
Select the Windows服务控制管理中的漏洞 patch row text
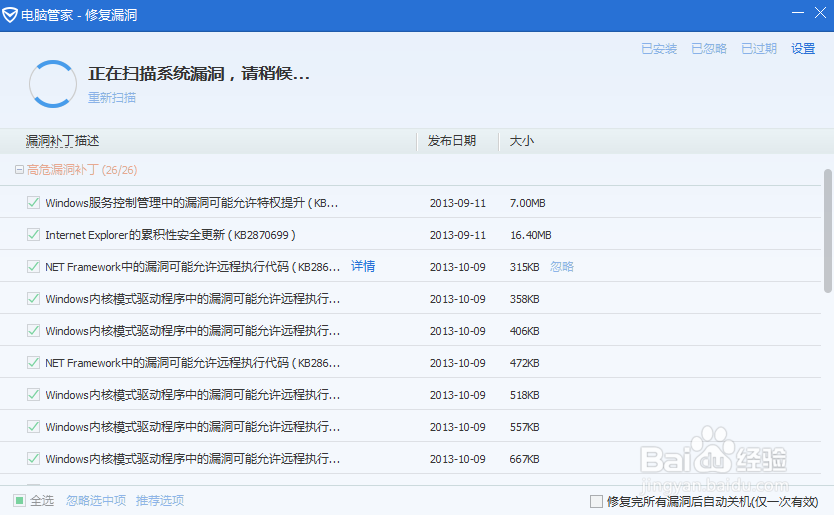click(191, 203)
